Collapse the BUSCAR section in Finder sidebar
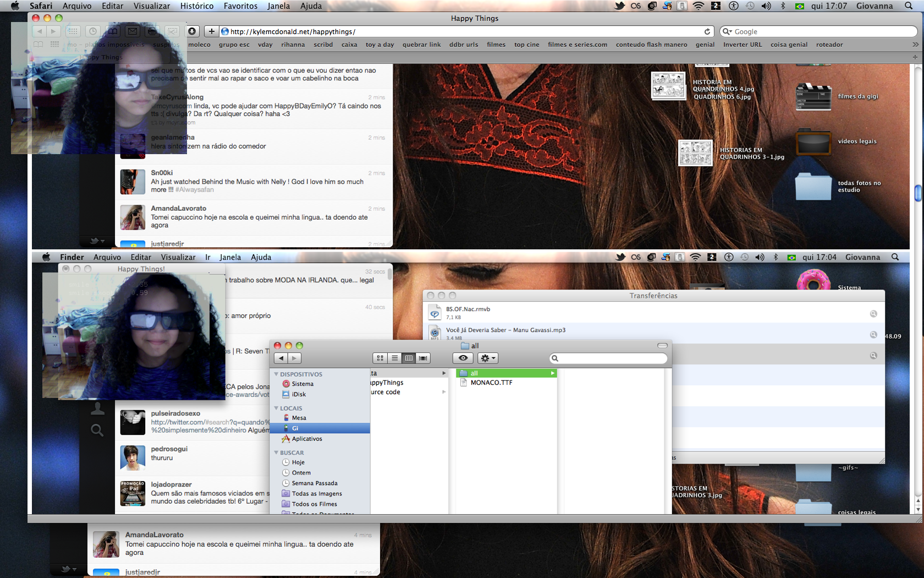 [276, 453]
